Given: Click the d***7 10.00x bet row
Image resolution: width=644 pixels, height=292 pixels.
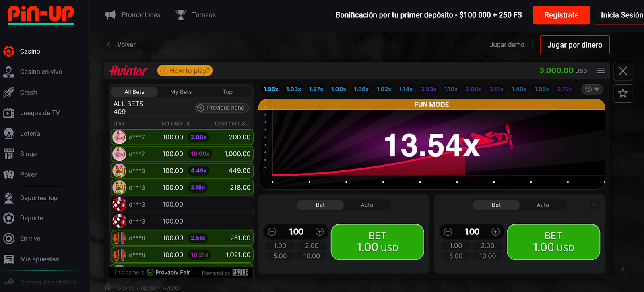Looking at the screenshot, I should [x=182, y=154].
